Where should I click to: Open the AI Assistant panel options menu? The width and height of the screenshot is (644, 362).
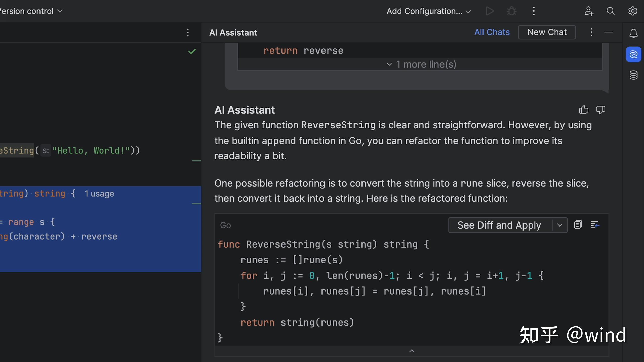pyautogui.click(x=591, y=32)
